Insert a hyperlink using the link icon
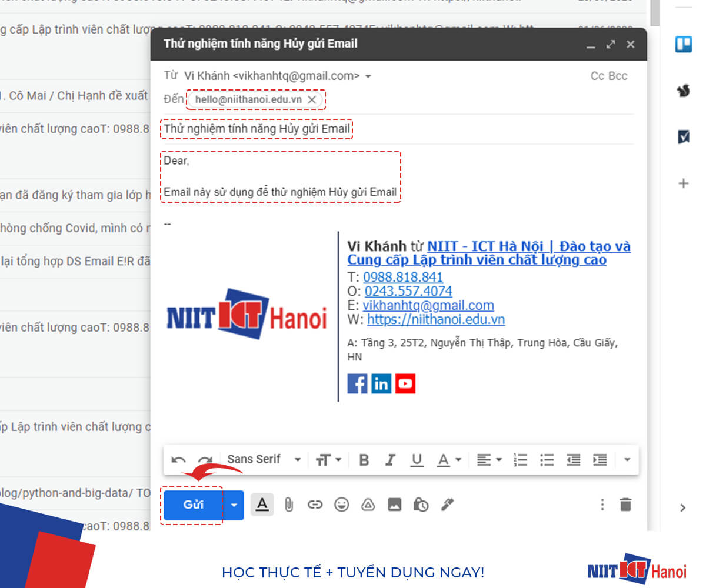 point(315,505)
